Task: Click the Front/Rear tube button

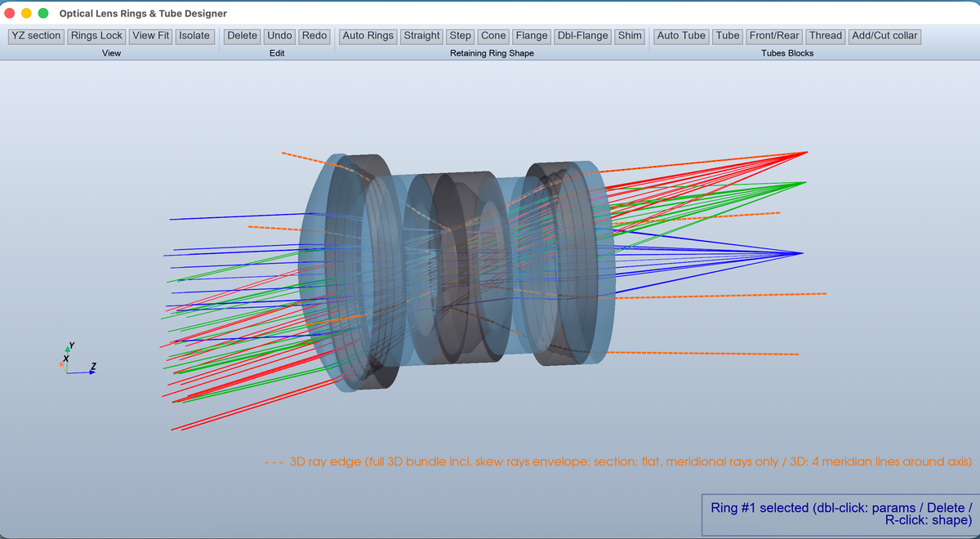Action: pyautogui.click(x=774, y=36)
